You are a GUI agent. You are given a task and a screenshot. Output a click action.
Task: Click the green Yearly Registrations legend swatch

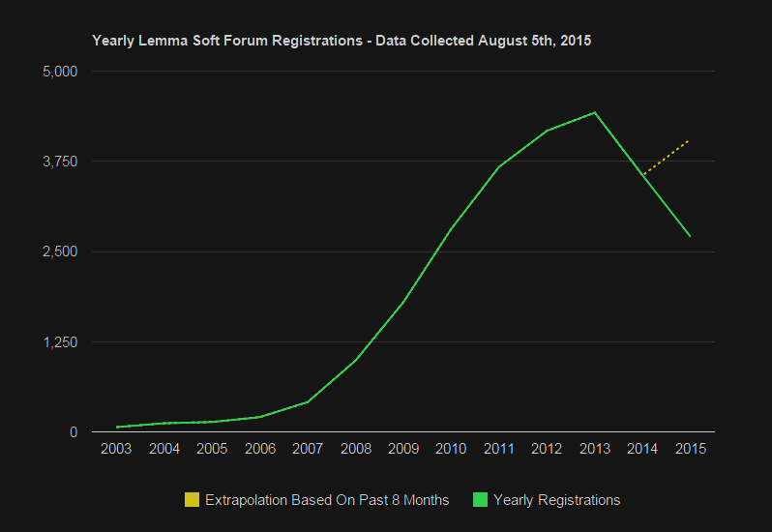480,499
